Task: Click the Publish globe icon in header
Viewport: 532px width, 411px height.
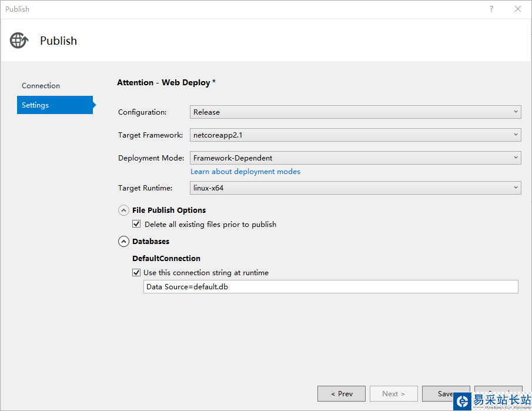Action: tap(19, 41)
